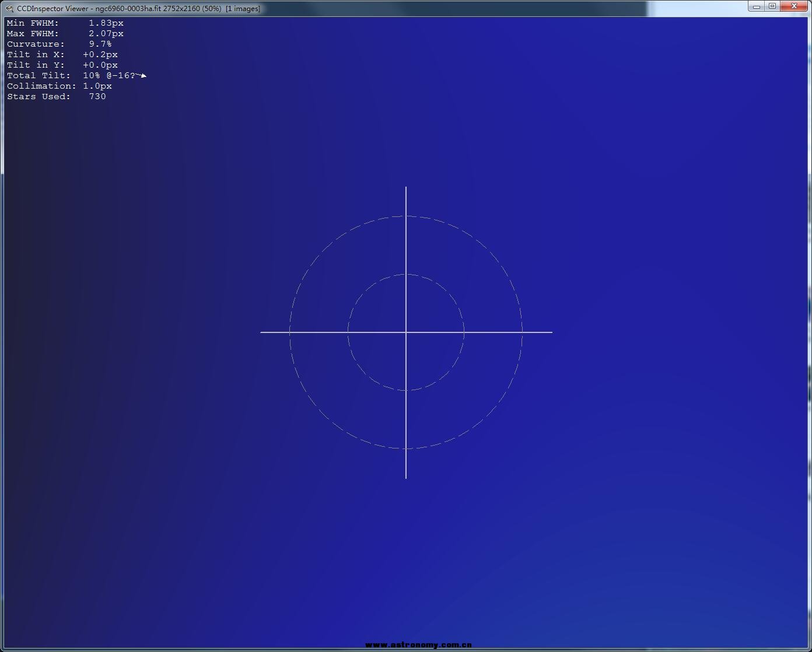This screenshot has height=652, width=812.
Task: Maximize the CCDInspector Viewer window
Action: point(772,6)
